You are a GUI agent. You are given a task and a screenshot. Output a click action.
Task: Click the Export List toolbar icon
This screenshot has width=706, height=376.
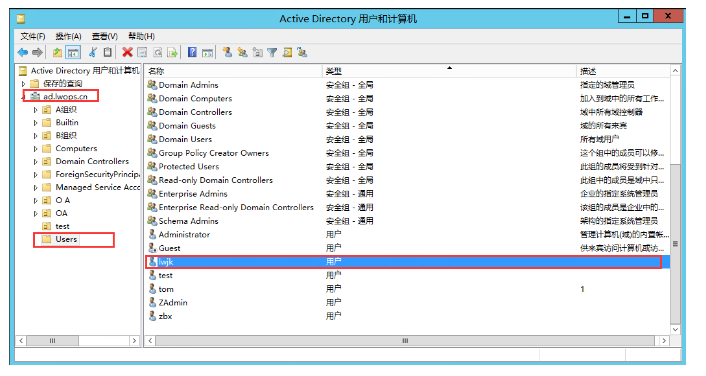pos(172,53)
